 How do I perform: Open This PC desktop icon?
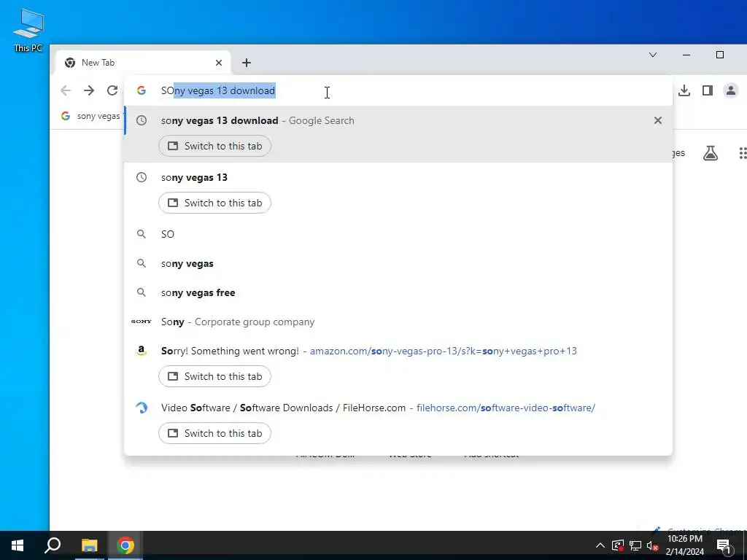tap(28, 30)
